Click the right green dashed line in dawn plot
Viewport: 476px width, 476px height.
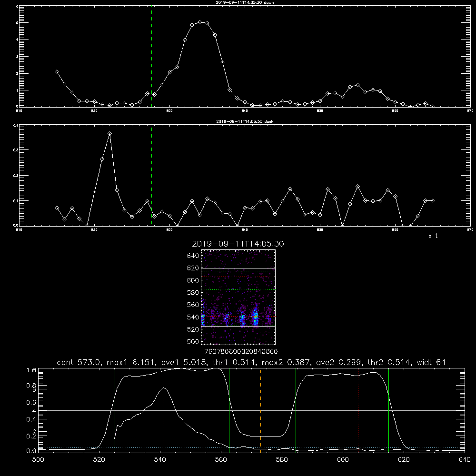coord(263,57)
